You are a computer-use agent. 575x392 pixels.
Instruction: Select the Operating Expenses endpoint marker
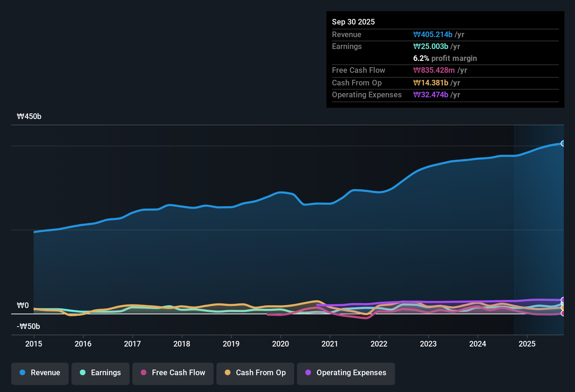pyautogui.click(x=562, y=300)
